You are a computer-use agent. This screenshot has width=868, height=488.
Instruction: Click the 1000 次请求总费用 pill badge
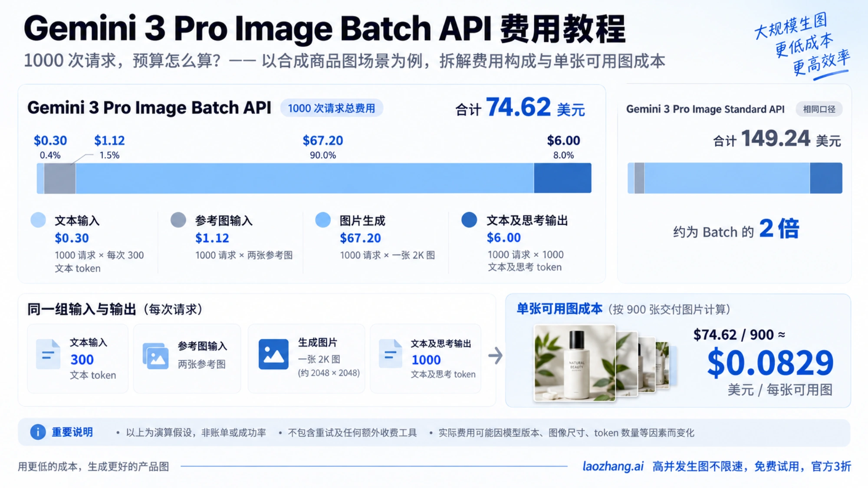click(x=332, y=108)
